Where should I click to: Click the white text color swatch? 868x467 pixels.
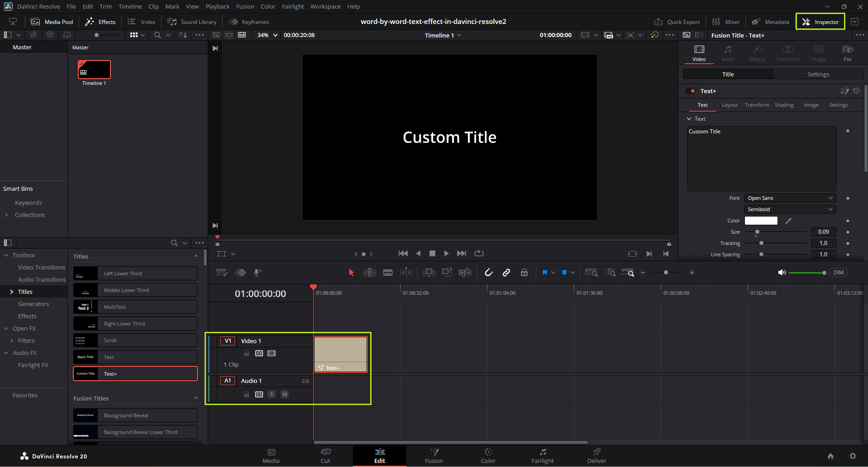click(761, 221)
